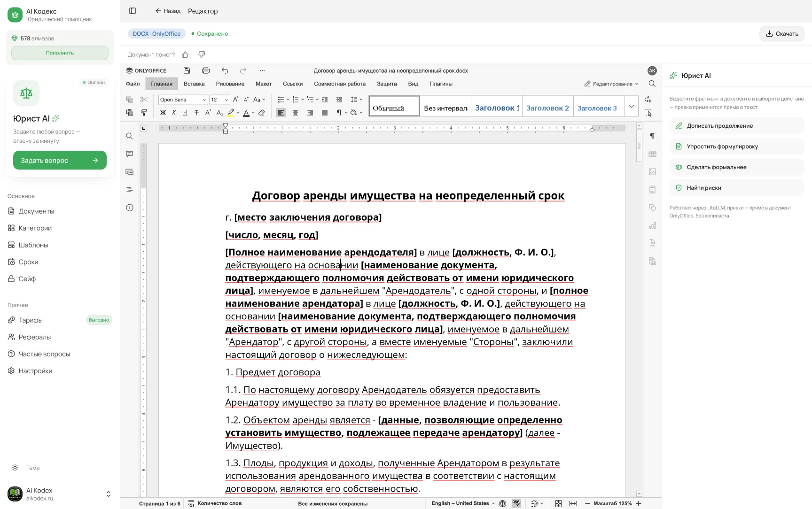Toggle spell checking in status bar
Screen dimensions: 812x509
coord(516,503)
